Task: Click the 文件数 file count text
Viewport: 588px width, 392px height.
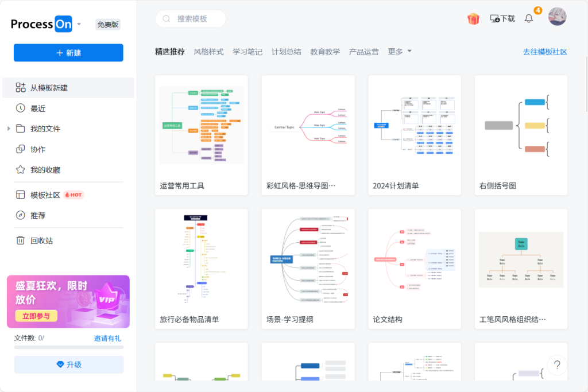Action: tap(29, 338)
